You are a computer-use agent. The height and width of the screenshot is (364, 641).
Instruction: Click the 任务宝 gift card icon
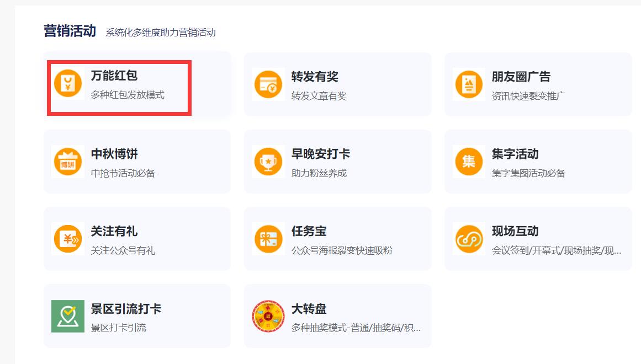click(x=268, y=239)
